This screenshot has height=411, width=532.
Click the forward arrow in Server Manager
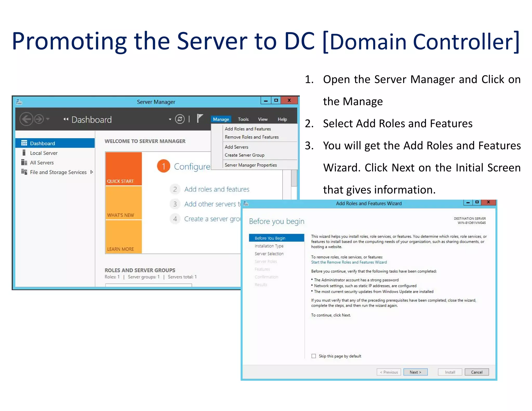click(x=39, y=119)
